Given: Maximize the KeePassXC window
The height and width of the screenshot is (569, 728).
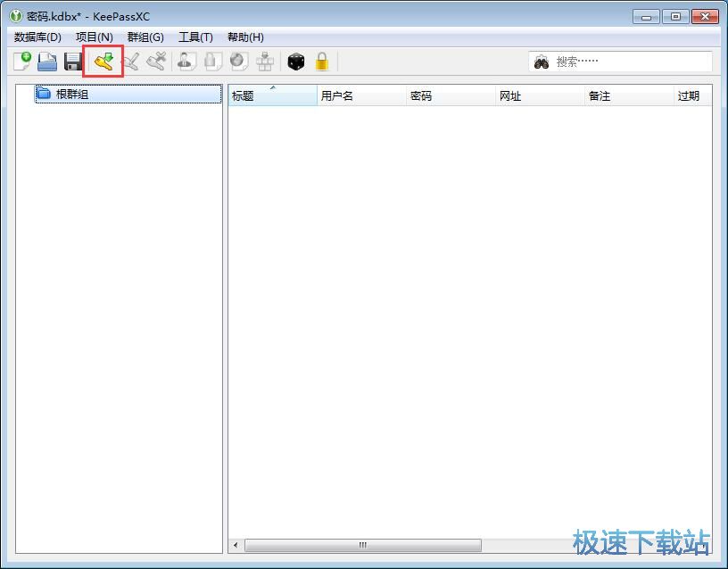Looking at the screenshot, I should [675, 17].
